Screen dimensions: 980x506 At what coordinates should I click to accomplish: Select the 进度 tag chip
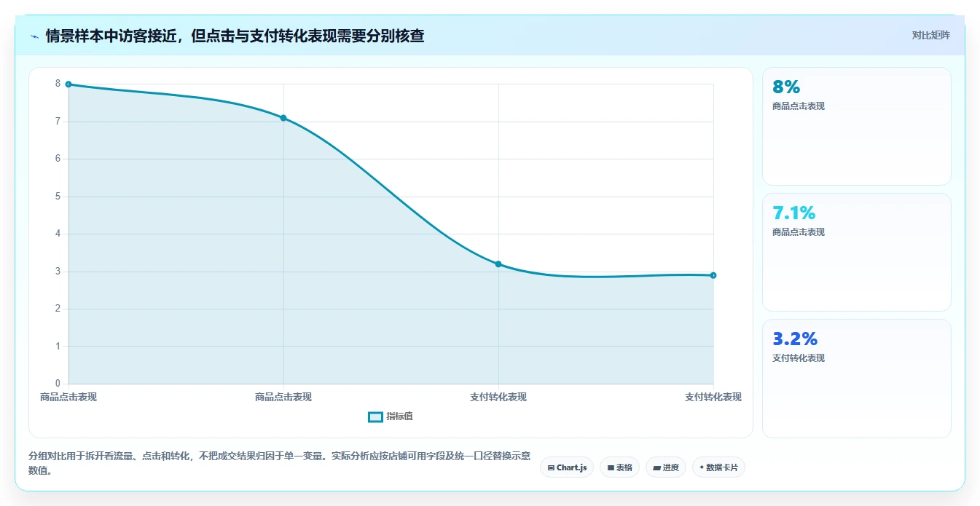tap(666, 467)
